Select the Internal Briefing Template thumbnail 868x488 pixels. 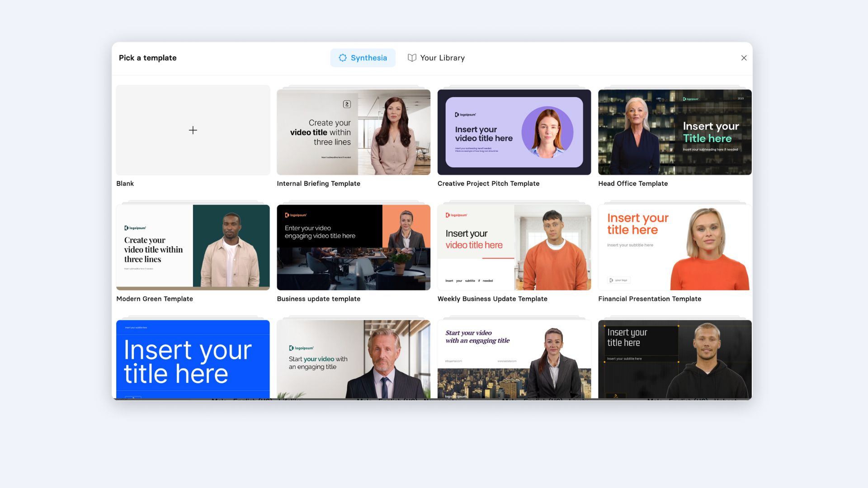[x=354, y=132]
